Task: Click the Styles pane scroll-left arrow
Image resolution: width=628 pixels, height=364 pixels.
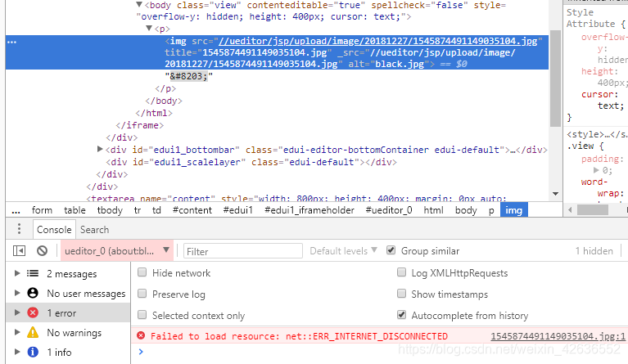Action: (x=570, y=209)
